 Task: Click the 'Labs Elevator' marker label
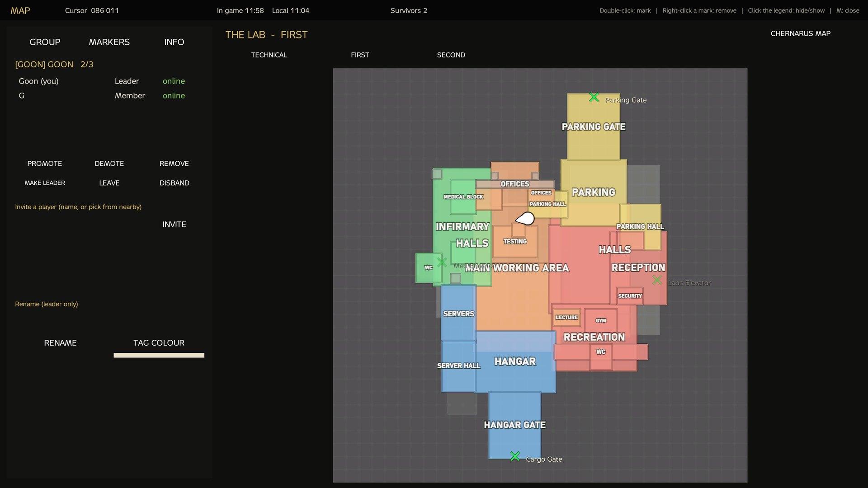point(689,283)
